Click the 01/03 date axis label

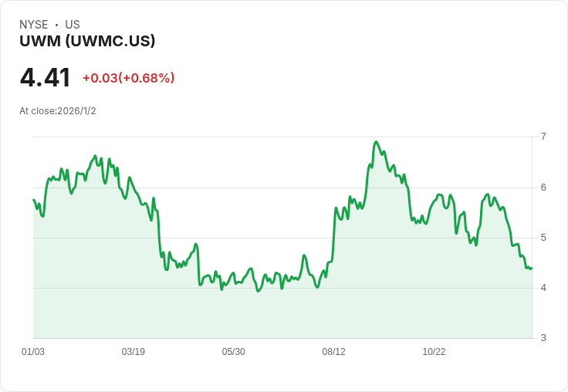tap(33, 352)
